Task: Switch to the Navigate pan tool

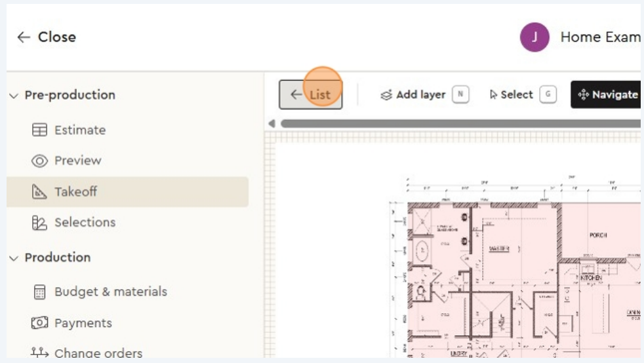Action: (x=607, y=95)
